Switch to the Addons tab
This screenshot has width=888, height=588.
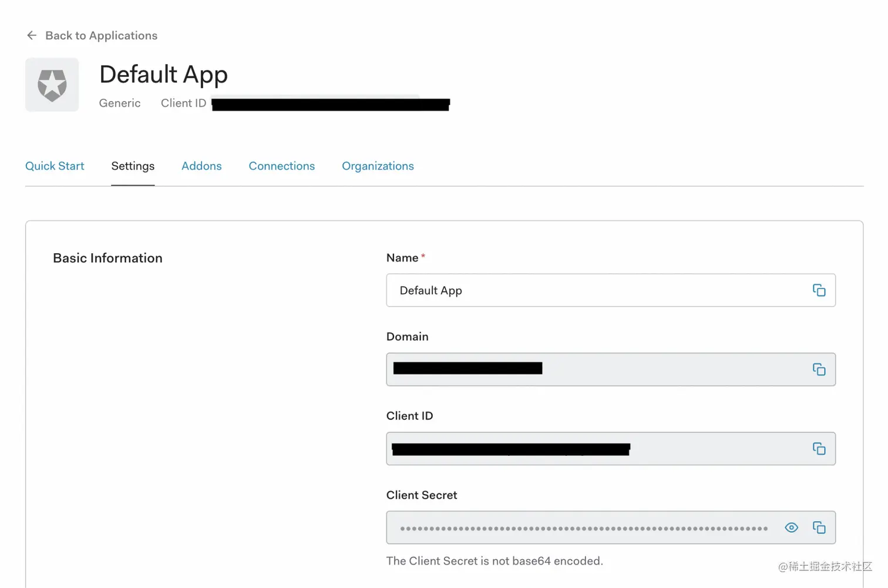pos(201,166)
